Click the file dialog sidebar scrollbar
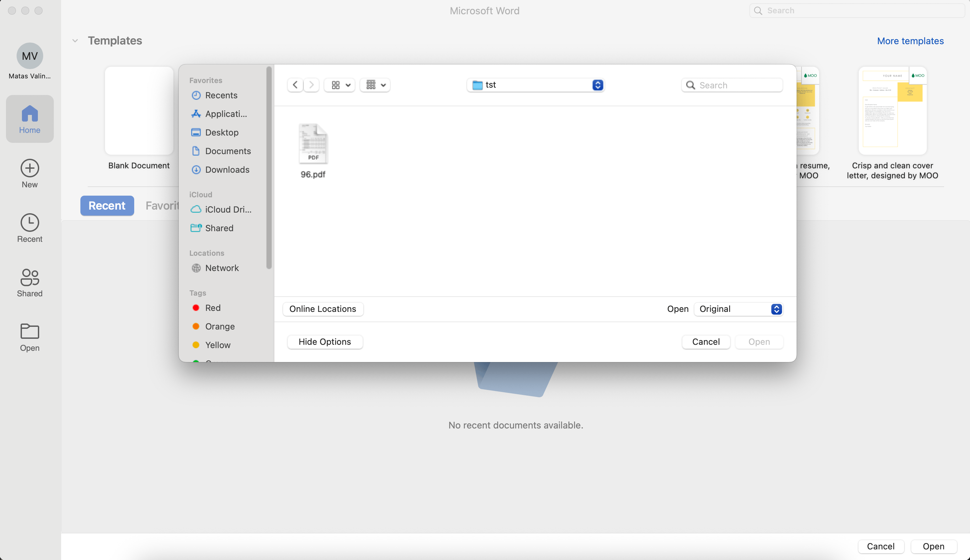This screenshot has height=560, width=970. coord(269,168)
